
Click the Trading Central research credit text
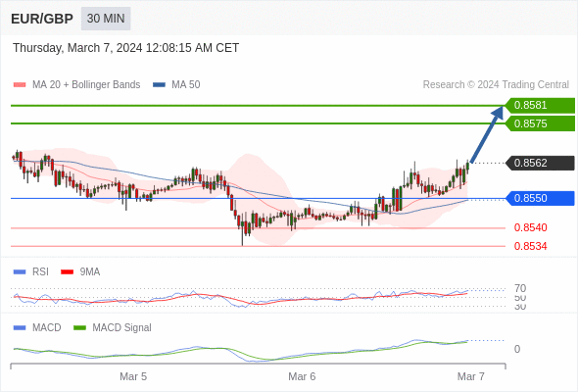tap(496, 85)
